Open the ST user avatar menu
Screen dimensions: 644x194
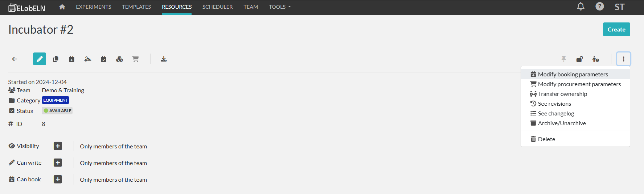point(619,7)
